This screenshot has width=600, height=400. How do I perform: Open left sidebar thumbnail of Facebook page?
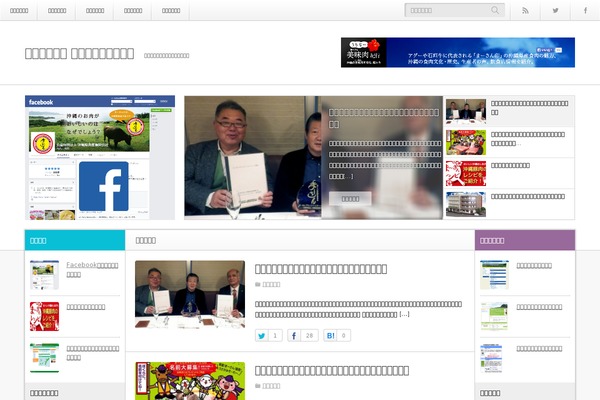[x=44, y=275]
